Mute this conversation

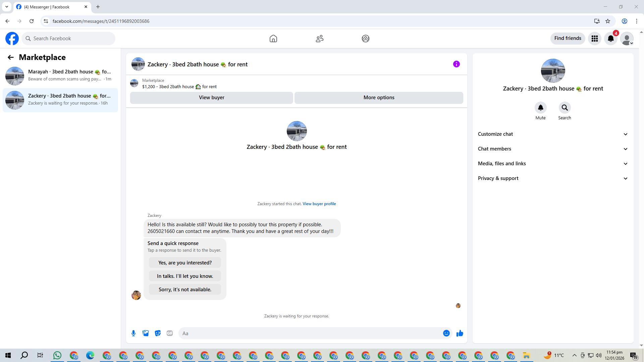click(540, 108)
